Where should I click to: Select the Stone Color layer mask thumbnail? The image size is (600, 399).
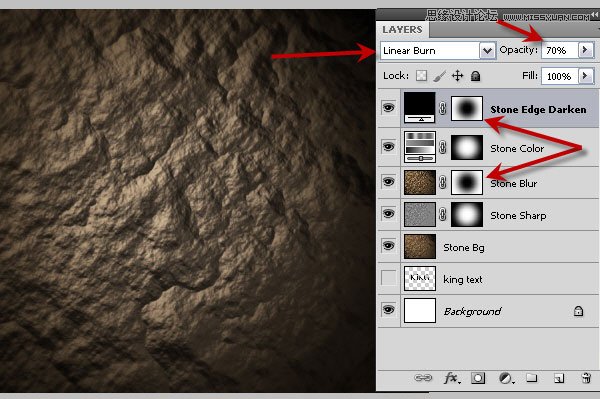tap(467, 147)
